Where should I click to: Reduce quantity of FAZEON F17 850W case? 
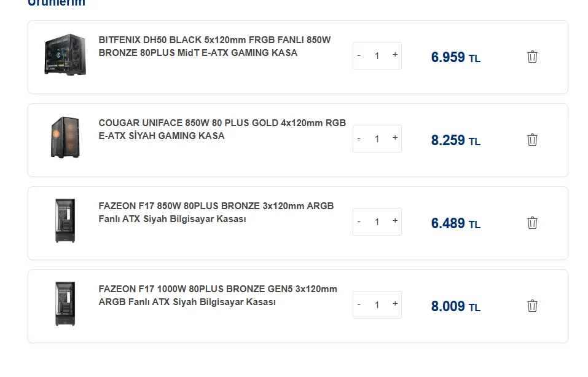359,221
